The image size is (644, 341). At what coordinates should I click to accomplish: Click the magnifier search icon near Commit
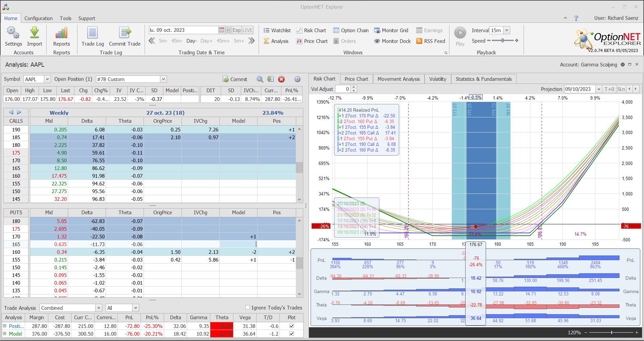tap(260, 79)
